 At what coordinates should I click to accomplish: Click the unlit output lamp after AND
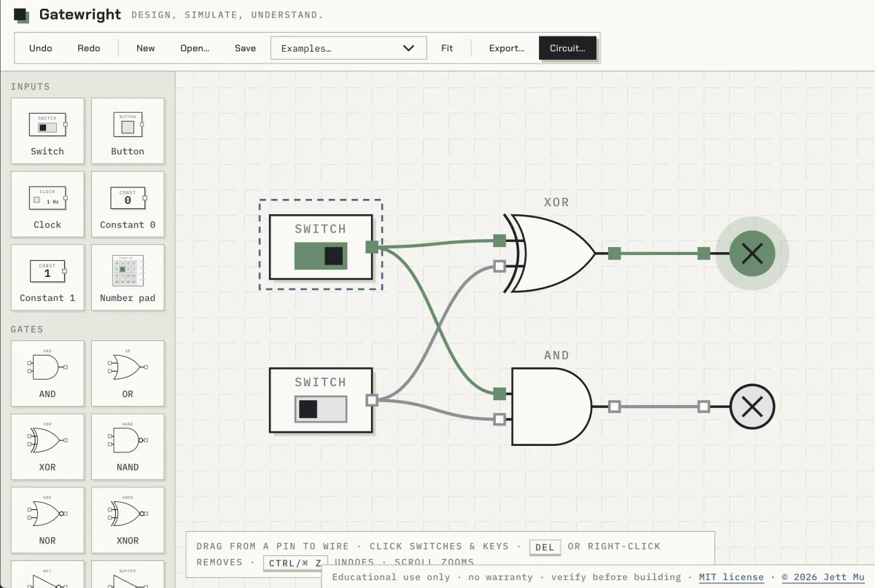click(x=752, y=407)
